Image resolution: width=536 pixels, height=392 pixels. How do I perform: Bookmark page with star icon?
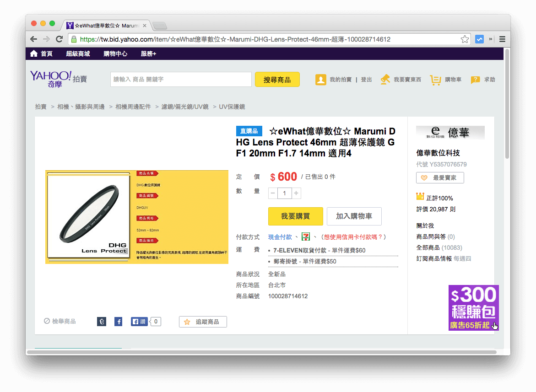pyautogui.click(x=465, y=39)
